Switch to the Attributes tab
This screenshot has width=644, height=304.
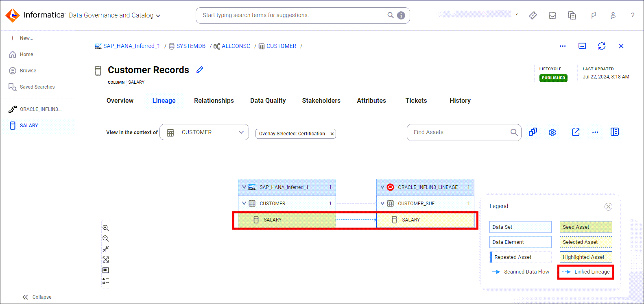(371, 100)
